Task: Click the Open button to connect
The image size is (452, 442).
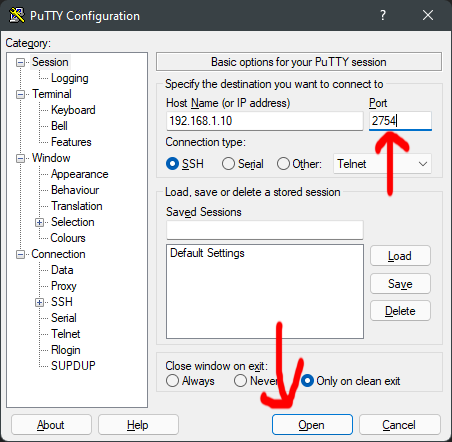Action: [312, 425]
